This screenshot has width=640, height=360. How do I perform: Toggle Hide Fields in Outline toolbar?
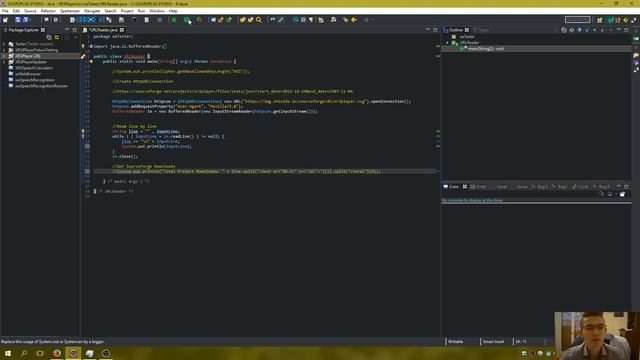[579, 30]
